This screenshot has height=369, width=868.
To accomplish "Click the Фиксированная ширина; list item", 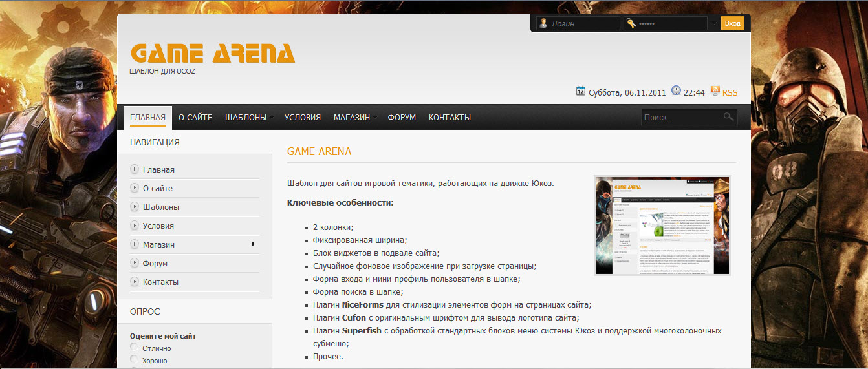I will (x=360, y=240).
